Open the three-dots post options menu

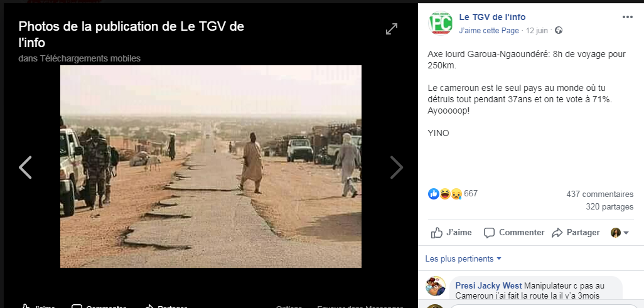click(628, 17)
